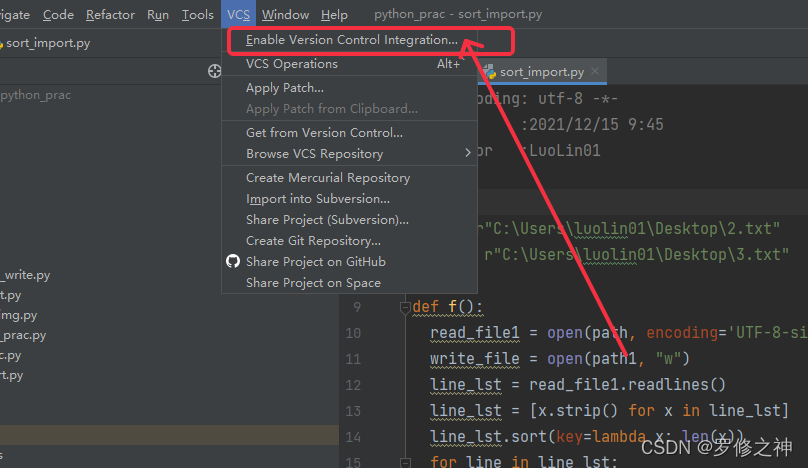Close the open VCS menu
This screenshot has width=808, height=468.
click(238, 14)
